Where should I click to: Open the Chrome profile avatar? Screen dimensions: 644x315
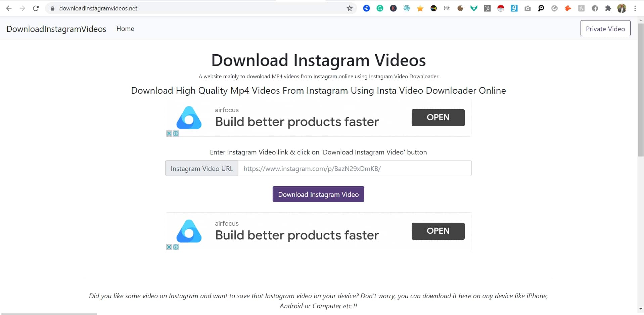622,8
